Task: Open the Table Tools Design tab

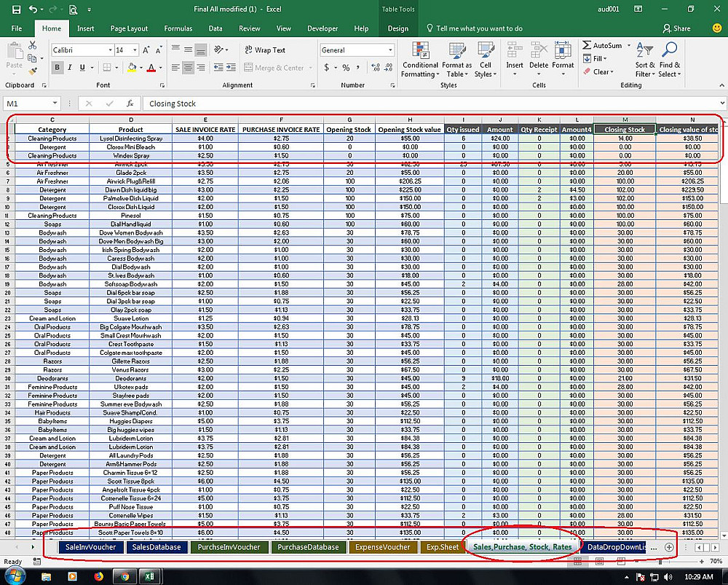Action: click(398, 28)
